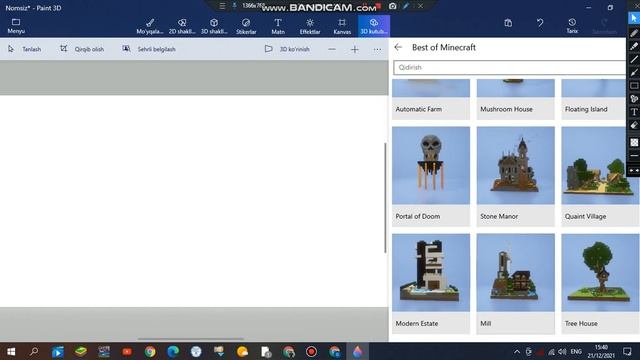Choose the Qirqib olish crop tool

pyautogui.click(x=82, y=49)
